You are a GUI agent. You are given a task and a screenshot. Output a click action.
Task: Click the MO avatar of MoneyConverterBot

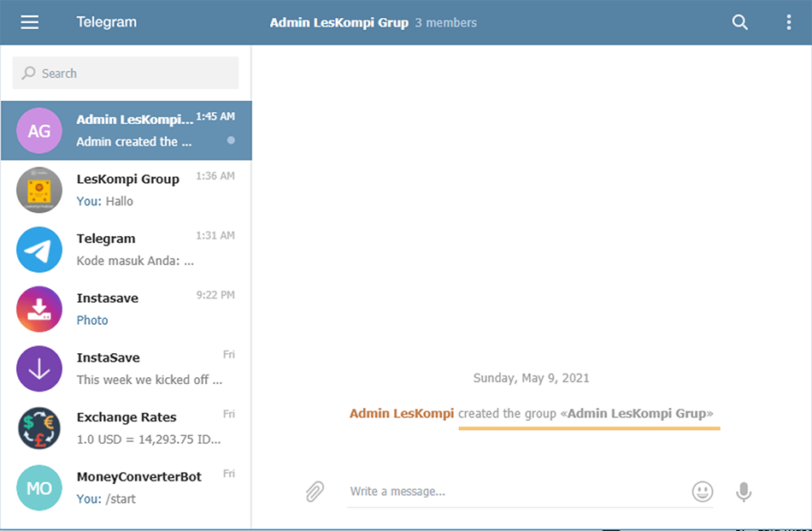tap(39, 488)
